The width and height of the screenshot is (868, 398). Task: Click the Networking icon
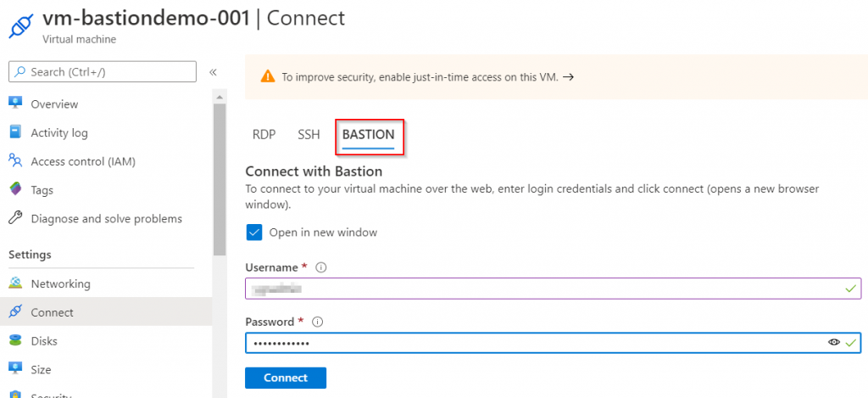pyautogui.click(x=15, y=283)
